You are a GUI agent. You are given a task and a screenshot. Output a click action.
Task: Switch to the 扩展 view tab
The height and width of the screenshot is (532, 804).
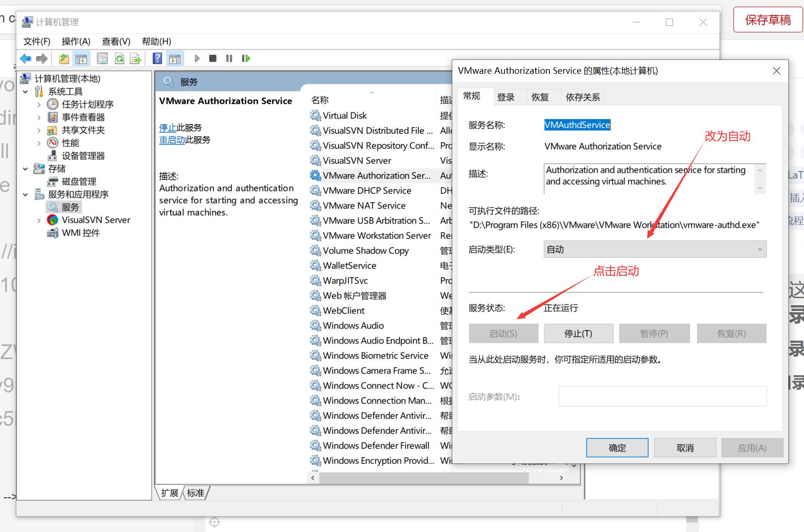pyautogui.click(x=170, y=493)
